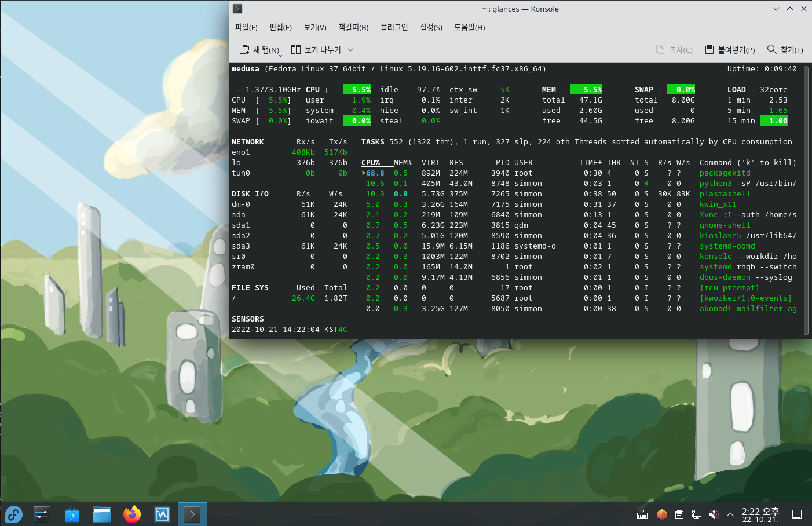Open the Settings (설정) menu
812x526 pixels.
point(431,27)
